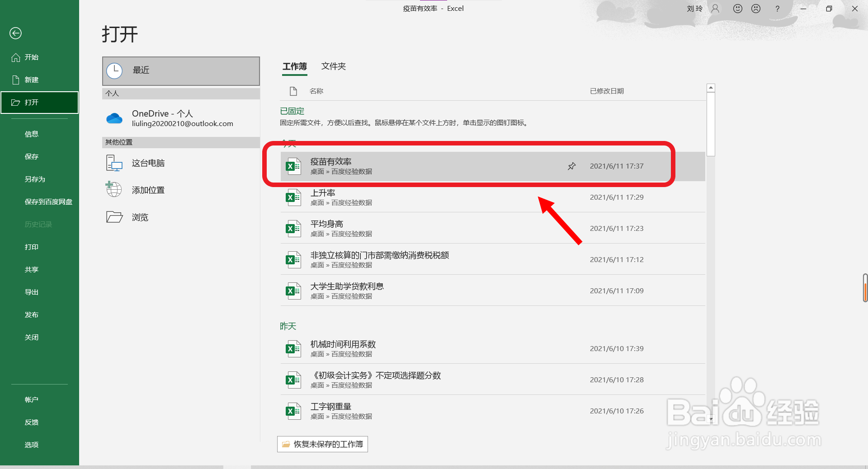This screenshot has height=469, width=868.
Task: Click the 2021/6/11 17:29 modified date
Action: coord(617,197)
